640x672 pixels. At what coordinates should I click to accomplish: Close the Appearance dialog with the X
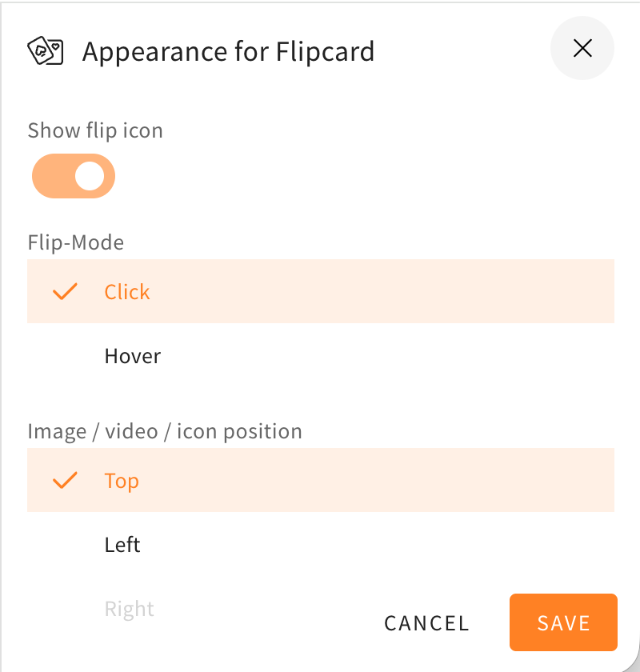point(582,49)
